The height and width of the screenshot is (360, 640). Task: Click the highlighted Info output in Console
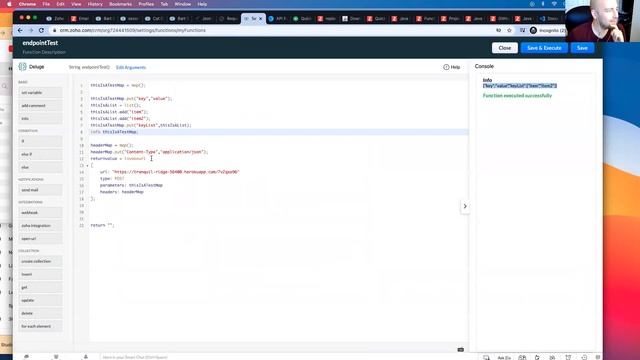520,86
